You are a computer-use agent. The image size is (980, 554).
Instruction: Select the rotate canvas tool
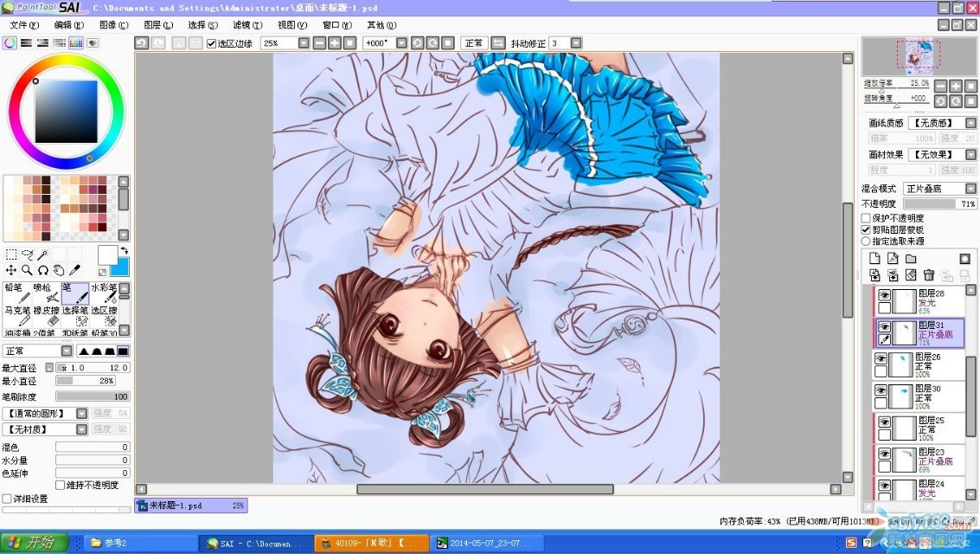click(42, 270)
